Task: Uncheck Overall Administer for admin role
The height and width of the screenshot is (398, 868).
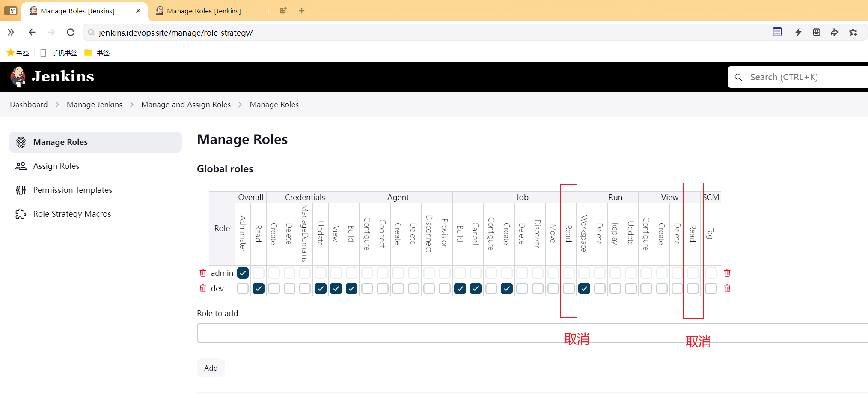Action: [x=243, y=273]
